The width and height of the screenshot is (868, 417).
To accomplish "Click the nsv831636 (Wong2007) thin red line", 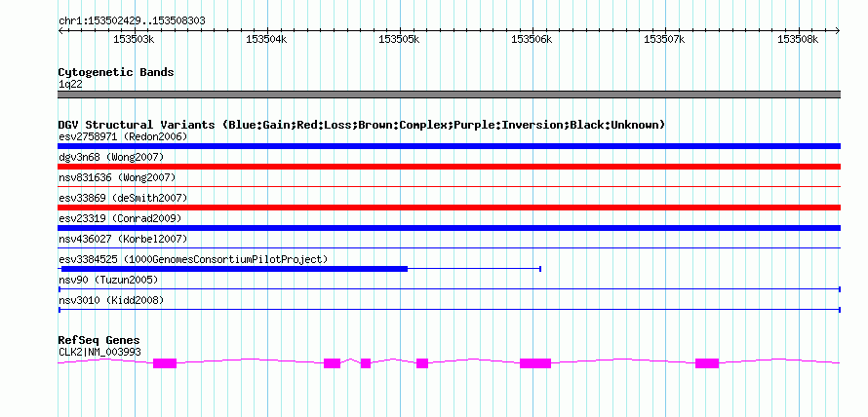I will 449,187.
